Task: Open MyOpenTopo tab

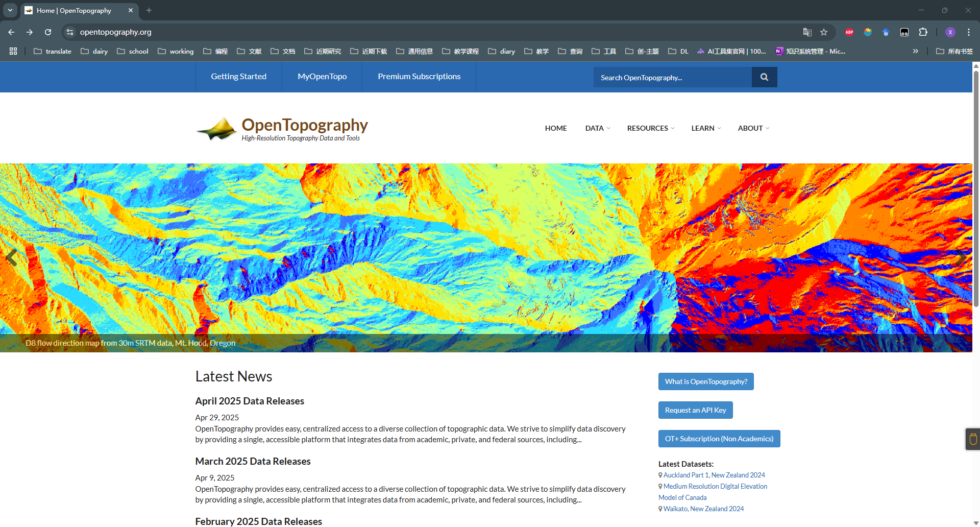Action: (322, 77)
